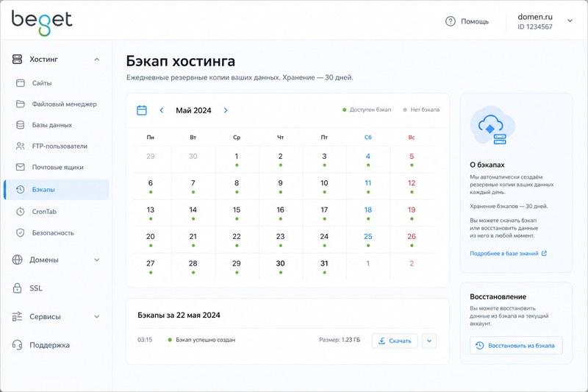Select Saturday May 25 in calendar
The image size is (588, 392).
coord(368,239)
